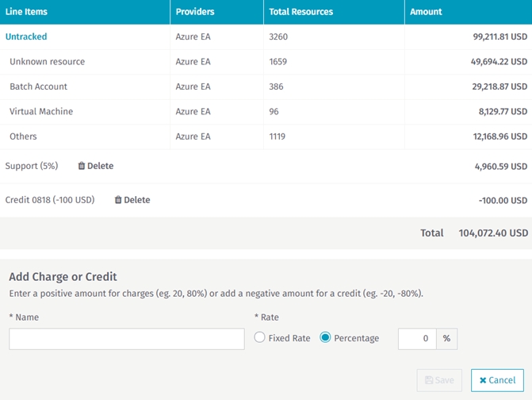
Task: Delete the Support (5%) line item
Action: click(x=95, y=166)
